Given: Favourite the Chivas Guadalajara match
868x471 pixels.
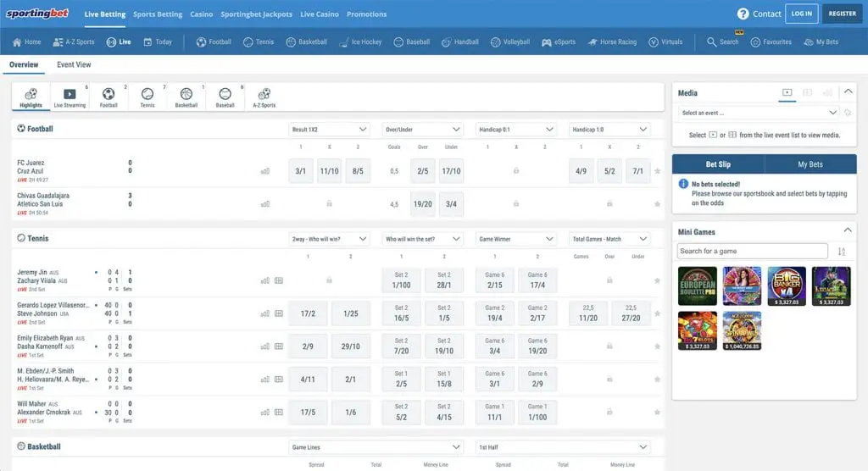Looking at the screenshot, I should coord(657,204).
